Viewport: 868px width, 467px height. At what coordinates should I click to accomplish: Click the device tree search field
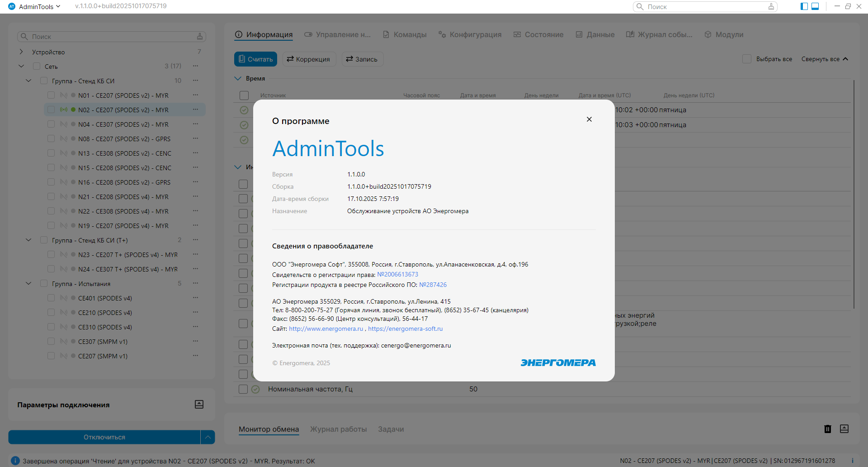[x=111, y=37]
